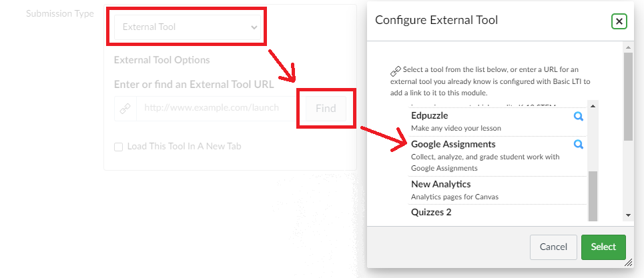Click the tool list scroll-up arrow
Screen dimensions: 644x278
[593, 105]
